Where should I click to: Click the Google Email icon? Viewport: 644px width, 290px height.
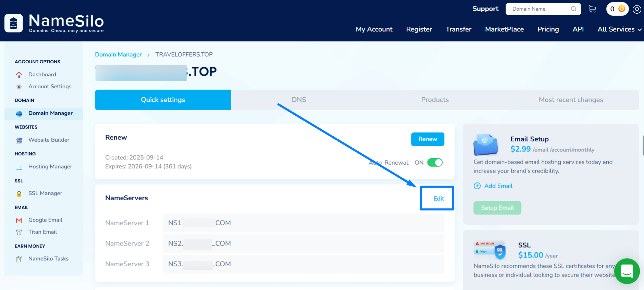click(19, 220)
